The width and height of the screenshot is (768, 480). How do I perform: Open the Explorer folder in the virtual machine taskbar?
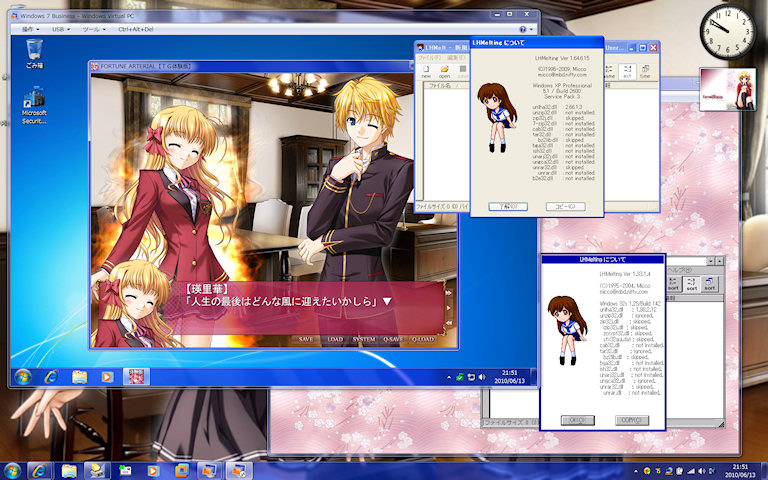point(79,377)
